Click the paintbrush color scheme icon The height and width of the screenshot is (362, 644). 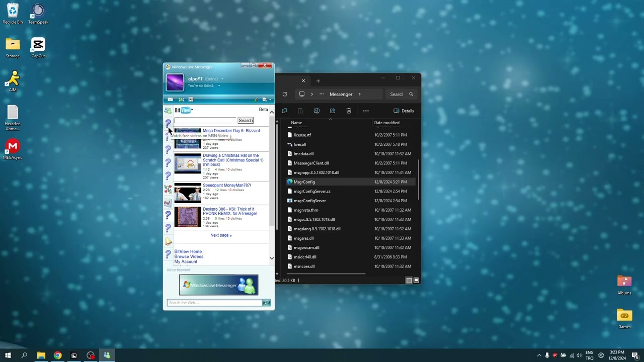256,100
